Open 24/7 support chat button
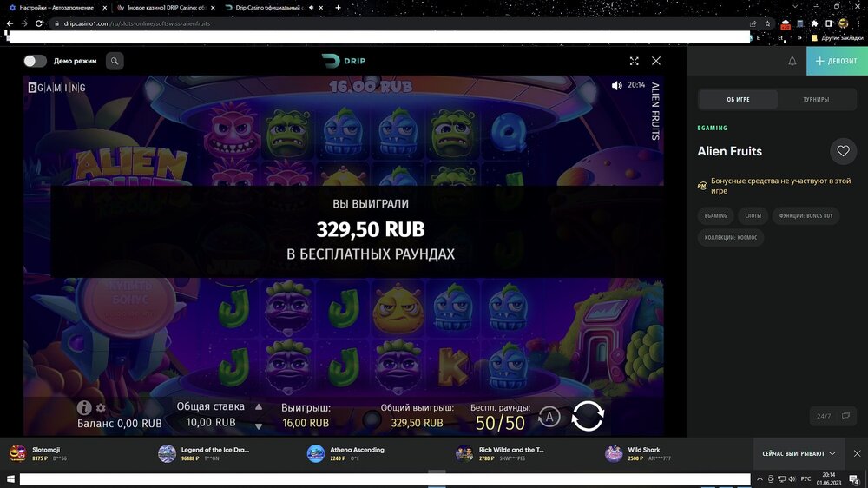Screen dimensions: 868x488 (832, 416)
